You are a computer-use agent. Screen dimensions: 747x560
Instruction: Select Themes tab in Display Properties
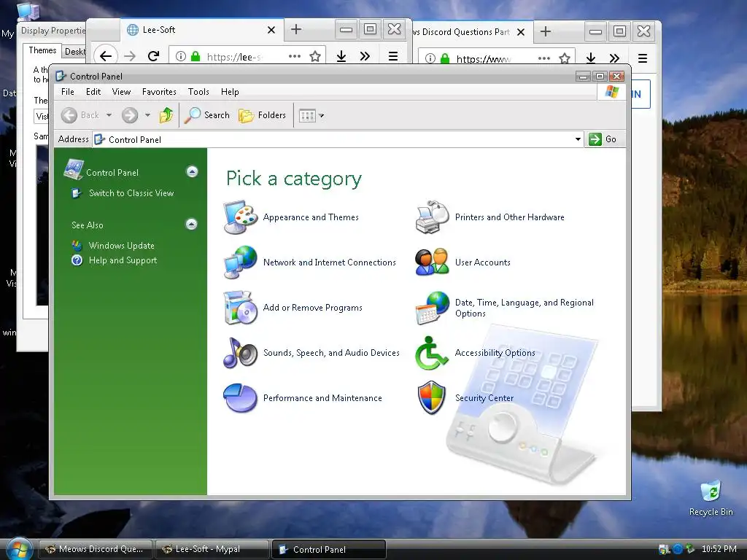42,50
